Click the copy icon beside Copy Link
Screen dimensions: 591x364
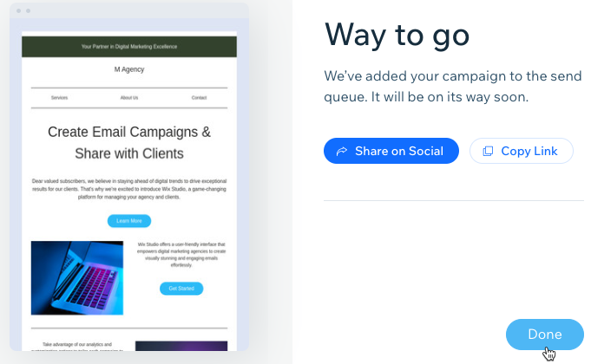pos(488,151)
